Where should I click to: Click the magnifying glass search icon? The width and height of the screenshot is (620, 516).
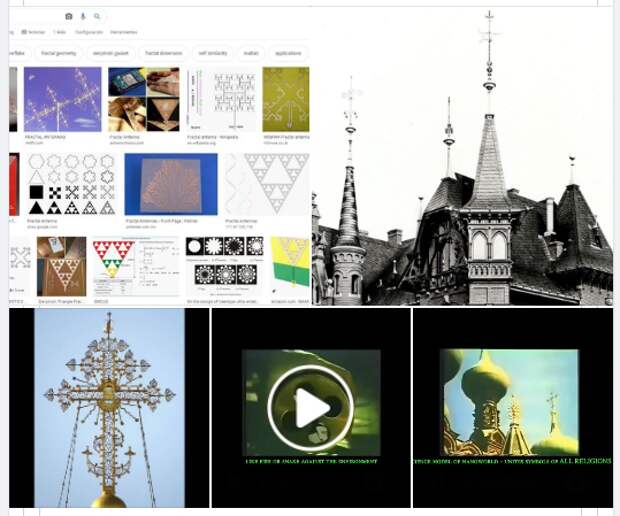tap(97, 16)
